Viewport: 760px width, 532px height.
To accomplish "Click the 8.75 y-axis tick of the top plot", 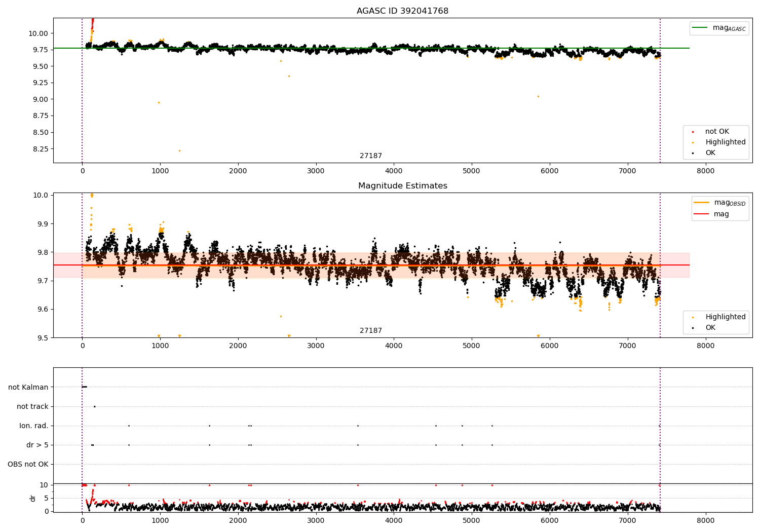I will [x=40, y=116].
